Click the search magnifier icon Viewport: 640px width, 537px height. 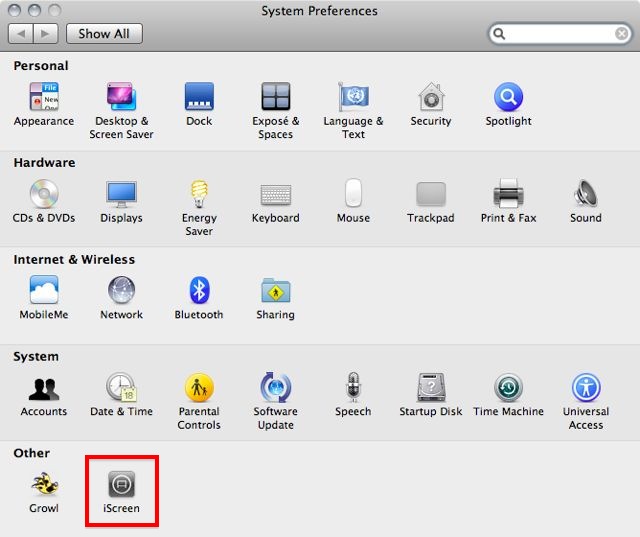click(499, 33)
